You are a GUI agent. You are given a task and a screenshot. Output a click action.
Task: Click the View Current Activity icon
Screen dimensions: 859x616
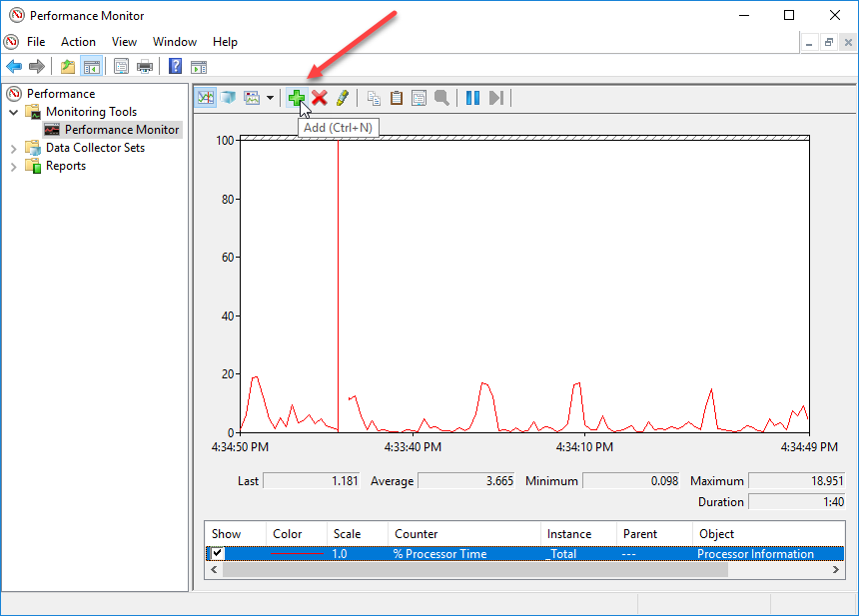206,98
